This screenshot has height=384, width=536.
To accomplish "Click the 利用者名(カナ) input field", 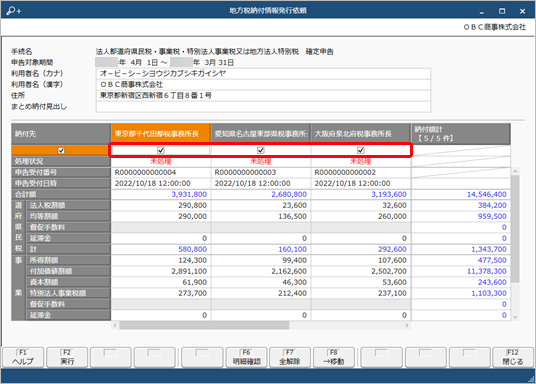I will point(263,74).
